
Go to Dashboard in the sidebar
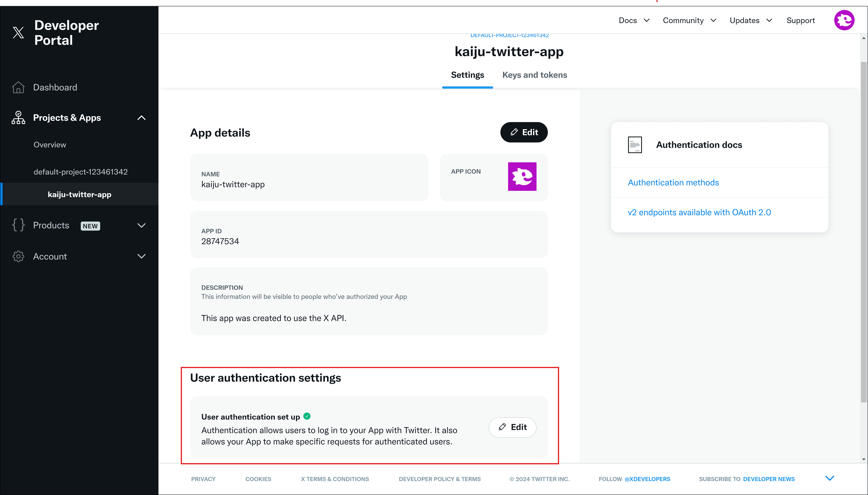coord(55,87)
